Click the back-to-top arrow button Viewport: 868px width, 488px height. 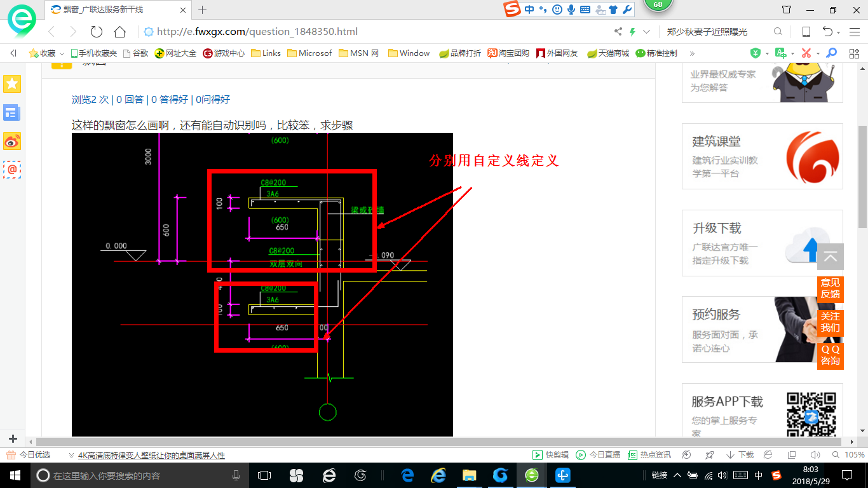point(831,257)
